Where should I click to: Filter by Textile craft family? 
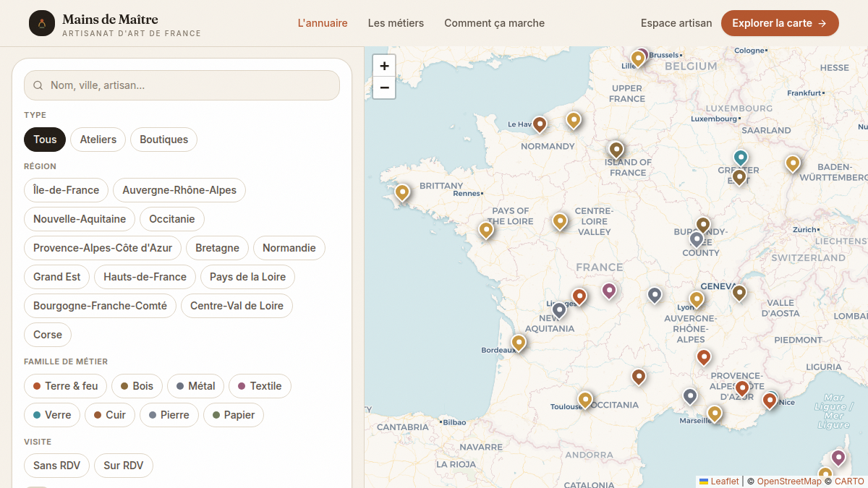(x=260, y=386)
